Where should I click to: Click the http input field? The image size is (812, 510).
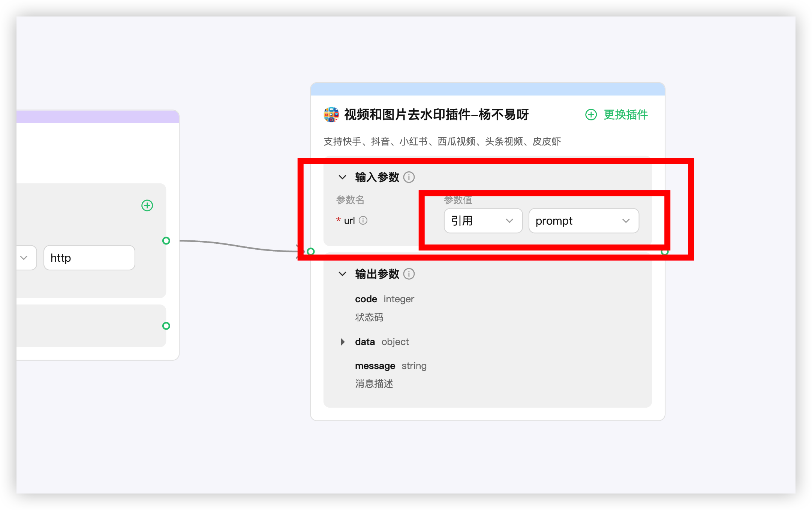pyautogui.click(x=89, y=258)
